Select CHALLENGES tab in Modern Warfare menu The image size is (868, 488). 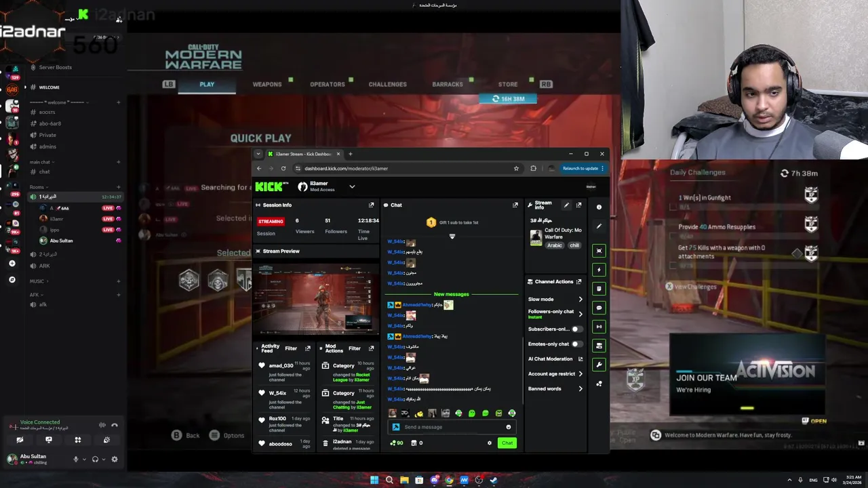388,84
